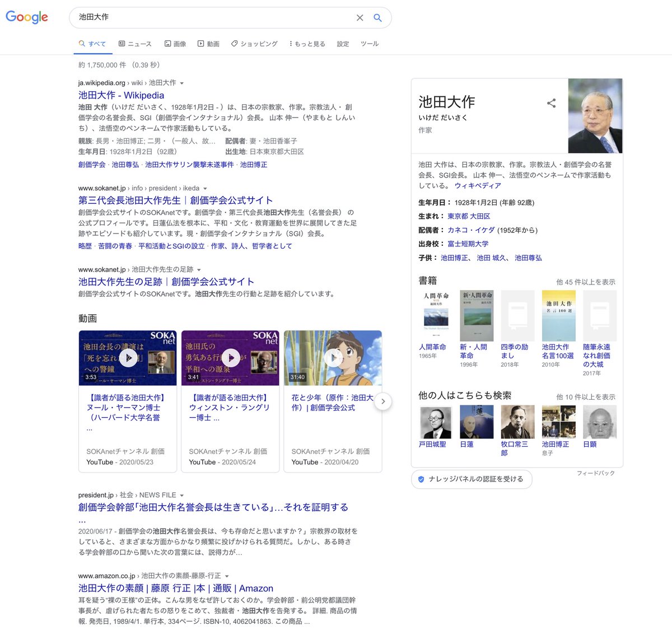Expand ja.wikipedia.org result dropdown arrow
The width and height of the screenshot is (672, 635).
point(181,83)
